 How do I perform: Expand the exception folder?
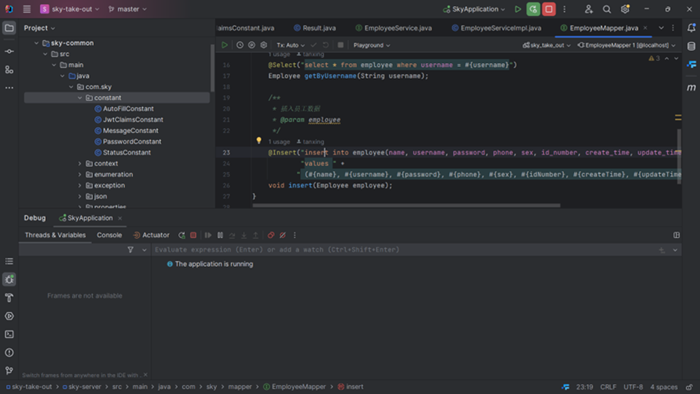coord(80,186)
